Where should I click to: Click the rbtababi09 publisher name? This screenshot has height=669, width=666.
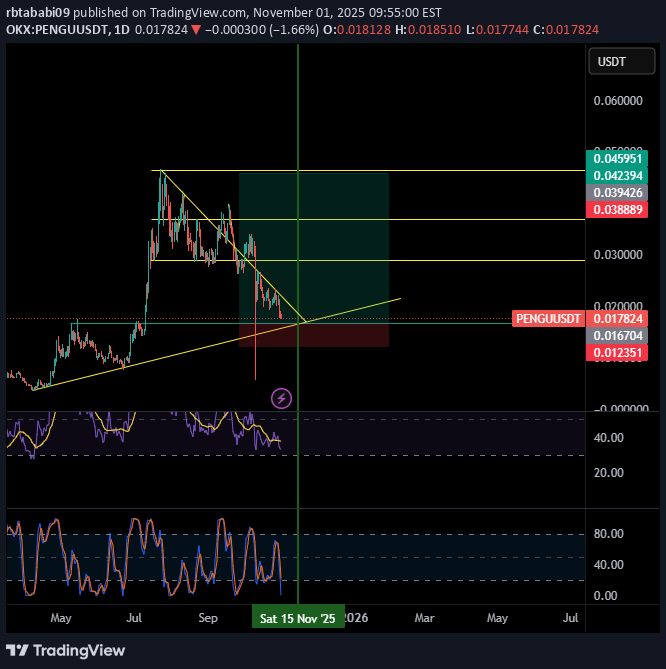click(x=39, y=12)
